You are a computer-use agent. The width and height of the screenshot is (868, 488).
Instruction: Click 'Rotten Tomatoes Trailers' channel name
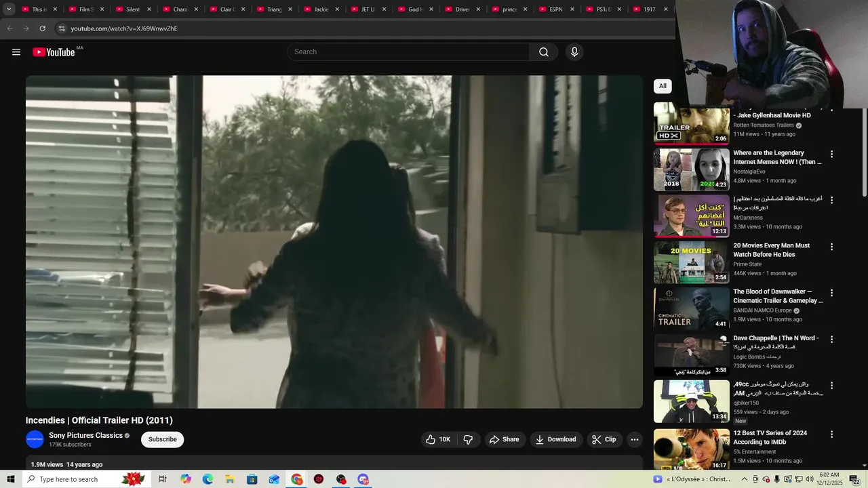point(764,125)
